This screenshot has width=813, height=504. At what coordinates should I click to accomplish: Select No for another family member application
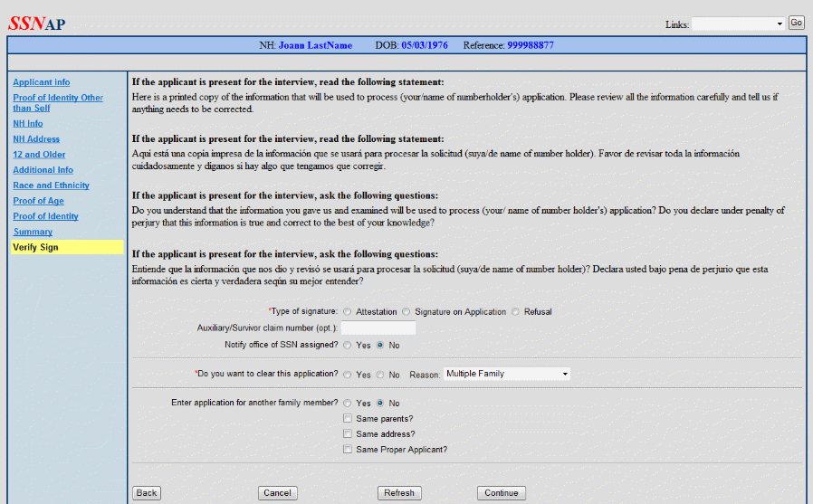coord(380,403)
